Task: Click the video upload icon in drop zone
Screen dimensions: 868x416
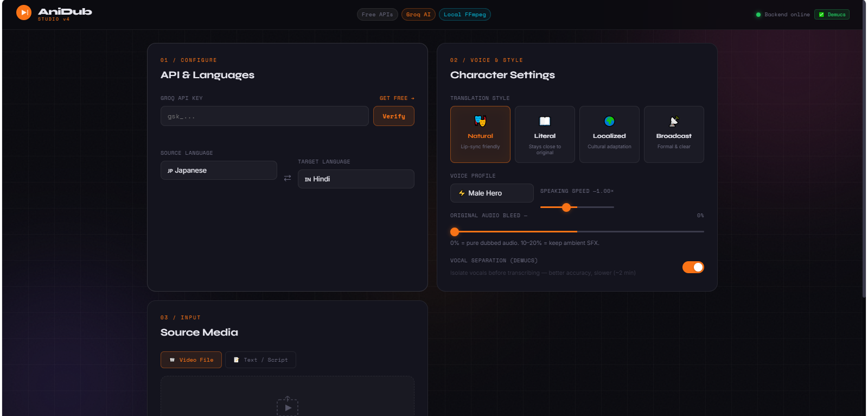Action: tap(288, 406)
